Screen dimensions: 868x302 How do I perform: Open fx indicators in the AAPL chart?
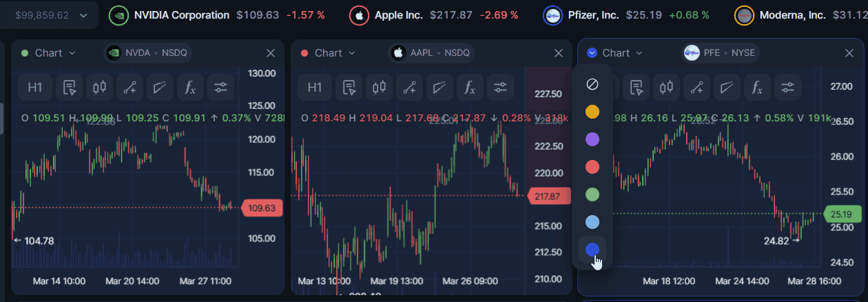coord(470,88)
